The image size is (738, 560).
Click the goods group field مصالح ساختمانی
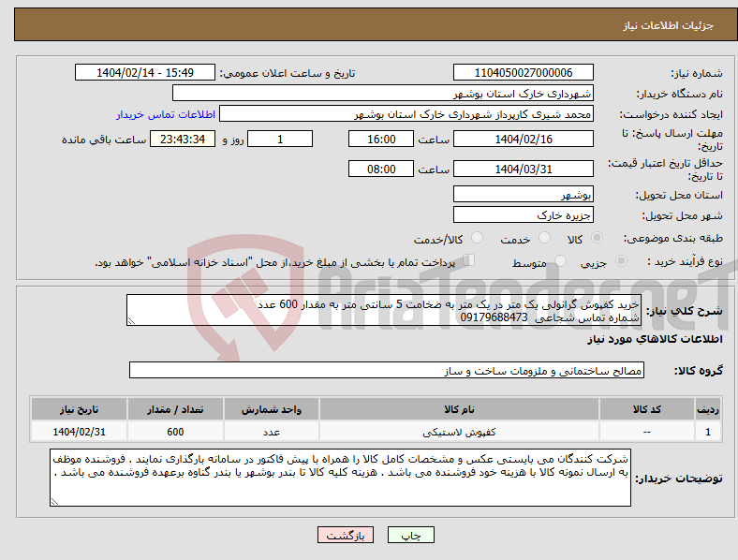pos(387,370)
